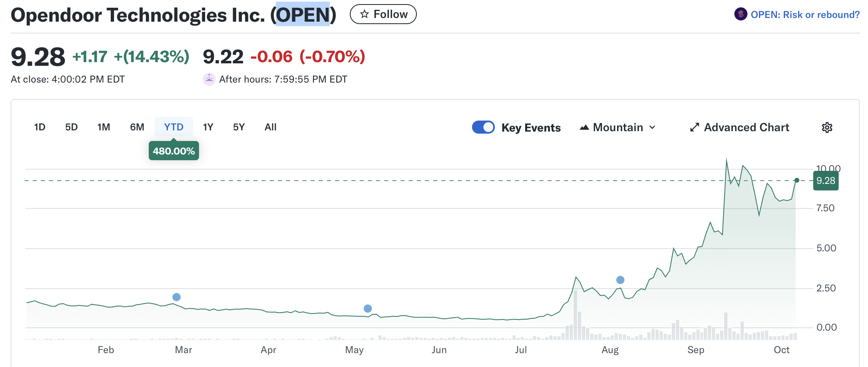Click the chart settings gear icon
Screen dimensions: 868x367
click(x=827, y=128)
